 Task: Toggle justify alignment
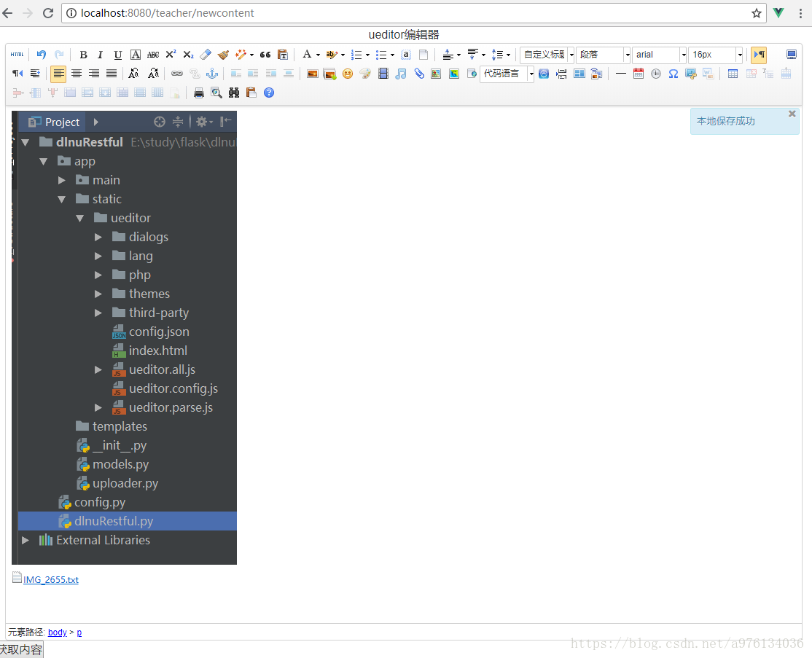[x=112, y=74]
